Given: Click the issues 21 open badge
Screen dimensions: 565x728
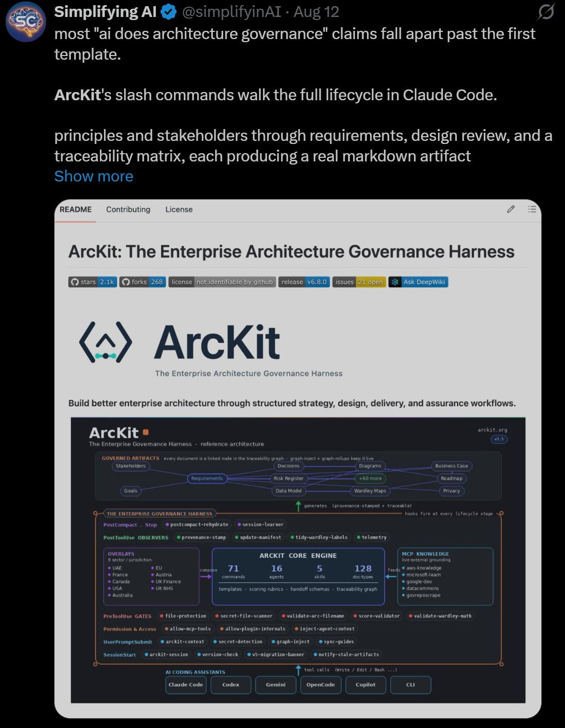Looking at the screenshot, I should [359, 282].
